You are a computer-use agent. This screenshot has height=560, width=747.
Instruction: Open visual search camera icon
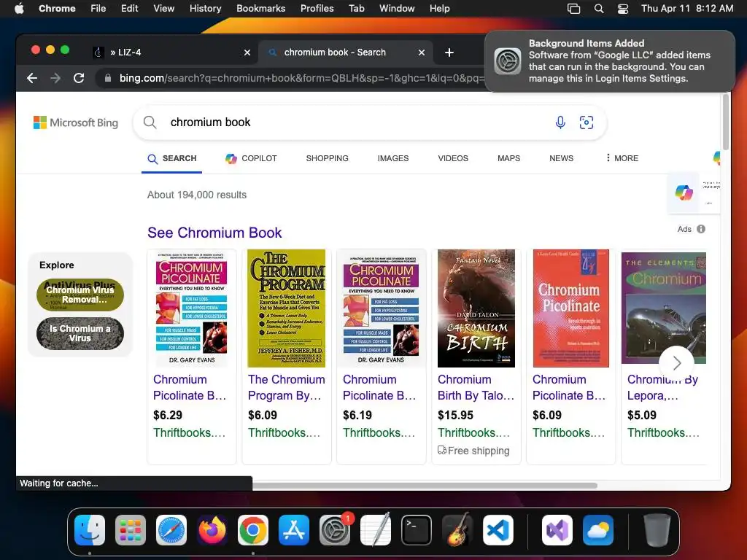[587, 122]
